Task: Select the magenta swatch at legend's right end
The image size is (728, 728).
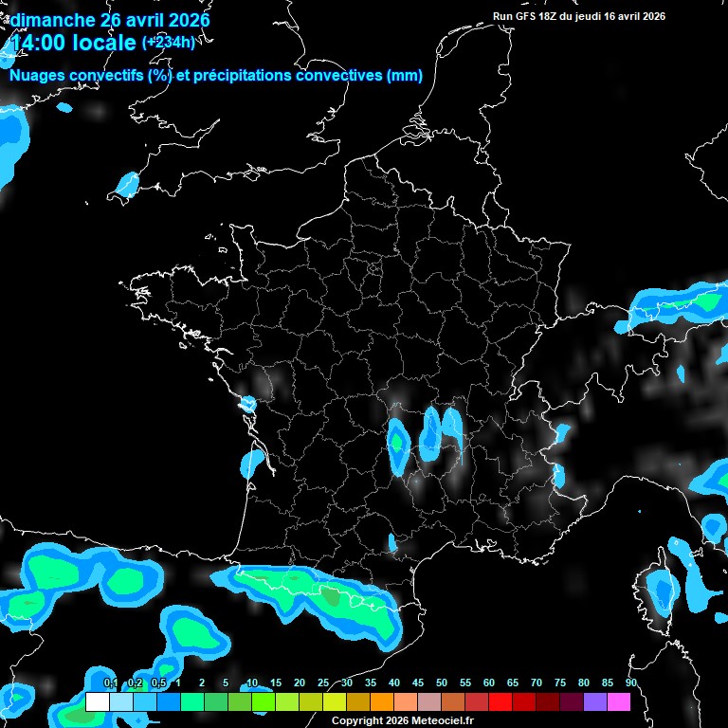Action: click(619, 702)
